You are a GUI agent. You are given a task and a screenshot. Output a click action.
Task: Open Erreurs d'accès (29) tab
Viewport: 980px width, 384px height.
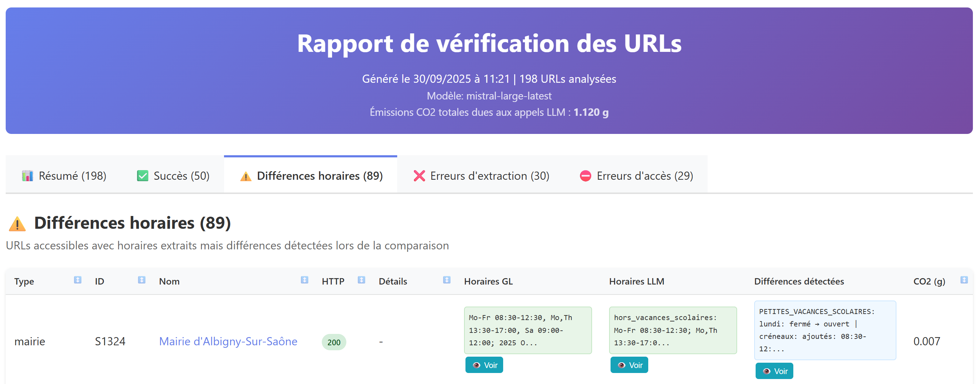(x=636, y=176)
